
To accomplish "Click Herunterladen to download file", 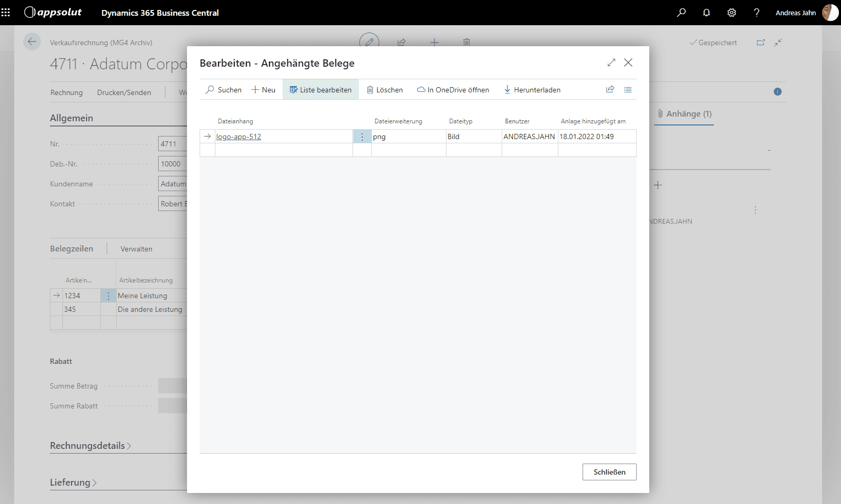I will point(532,90).
